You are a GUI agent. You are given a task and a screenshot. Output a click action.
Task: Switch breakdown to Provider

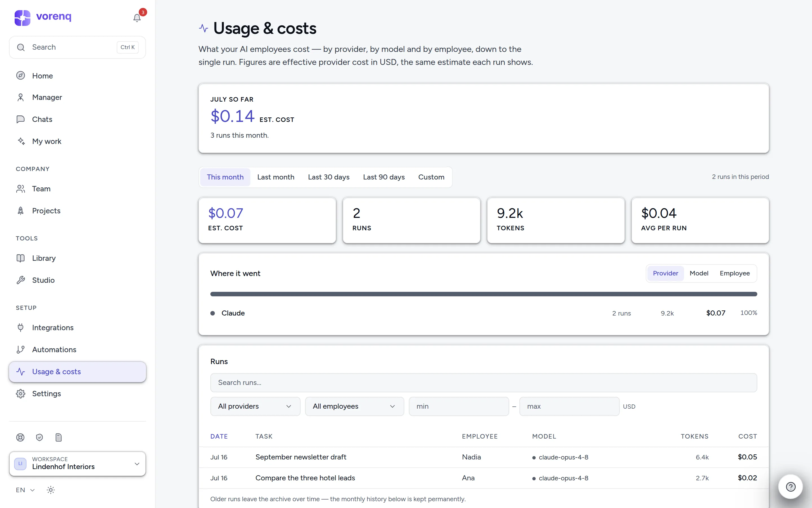(x=665, y=273)
